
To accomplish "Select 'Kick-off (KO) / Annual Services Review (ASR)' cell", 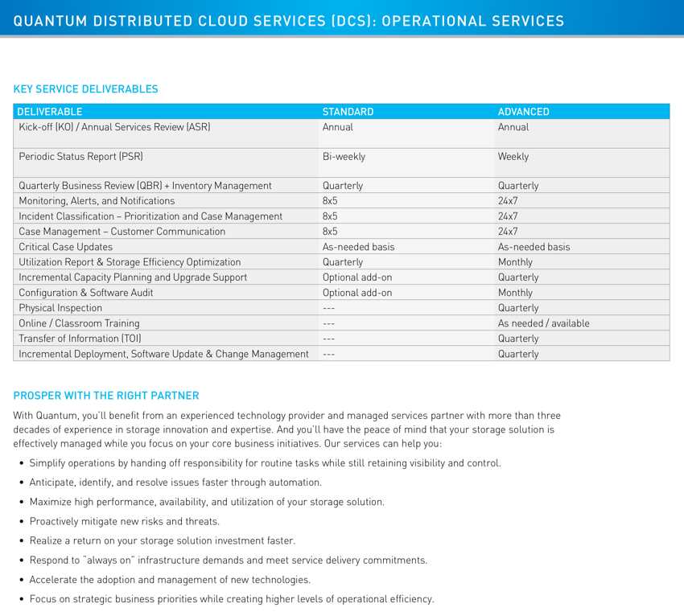I will point(114,127).
